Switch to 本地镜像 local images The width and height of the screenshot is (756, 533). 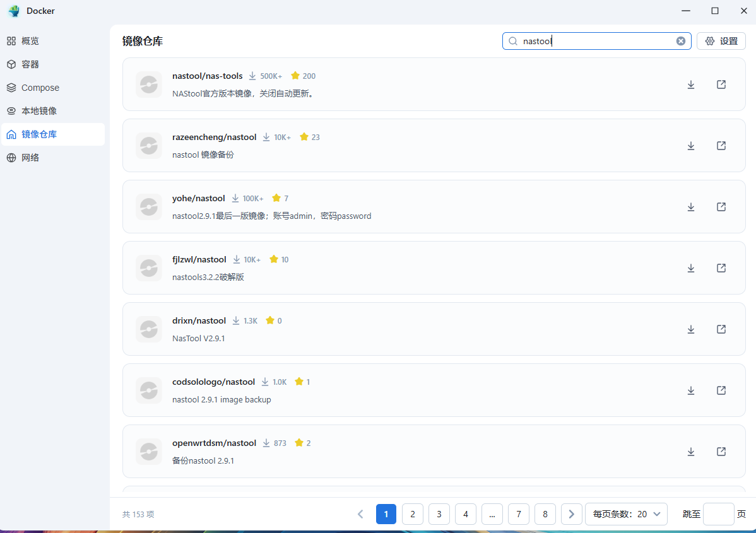coord(53,111)
